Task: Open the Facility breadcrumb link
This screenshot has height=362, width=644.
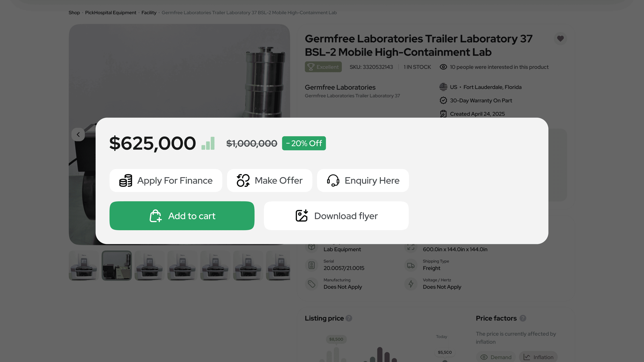Action: (x=149, y=13)
